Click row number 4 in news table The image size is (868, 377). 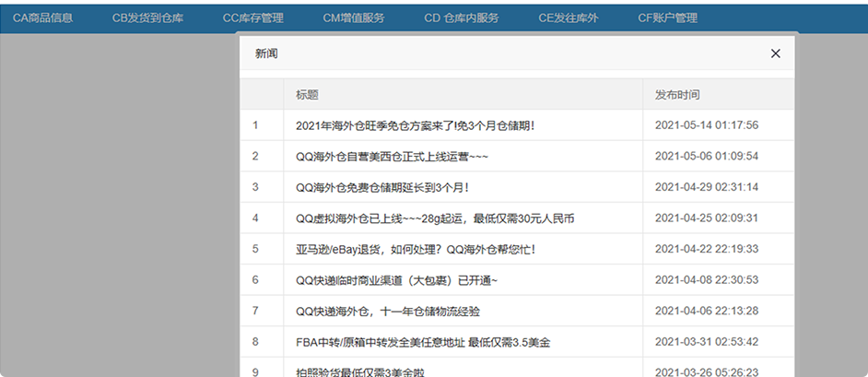(x=255, y=218)
